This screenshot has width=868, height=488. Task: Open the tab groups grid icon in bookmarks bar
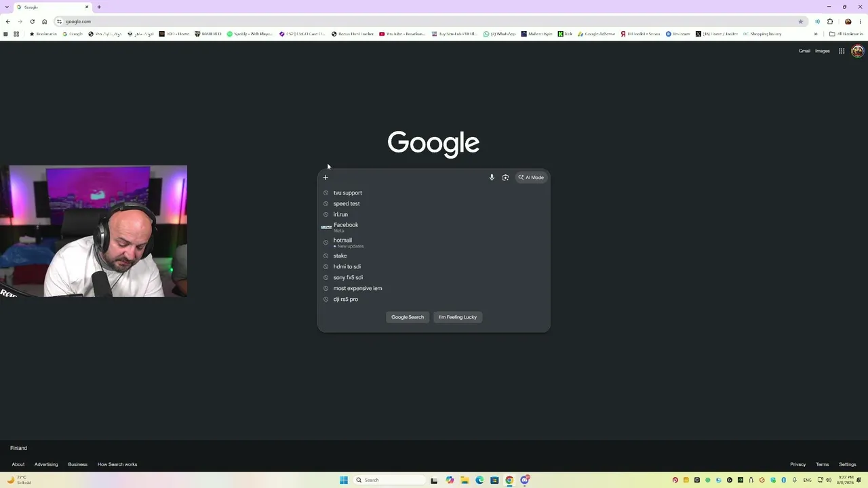pyautogui.click(x=16, y=34)
